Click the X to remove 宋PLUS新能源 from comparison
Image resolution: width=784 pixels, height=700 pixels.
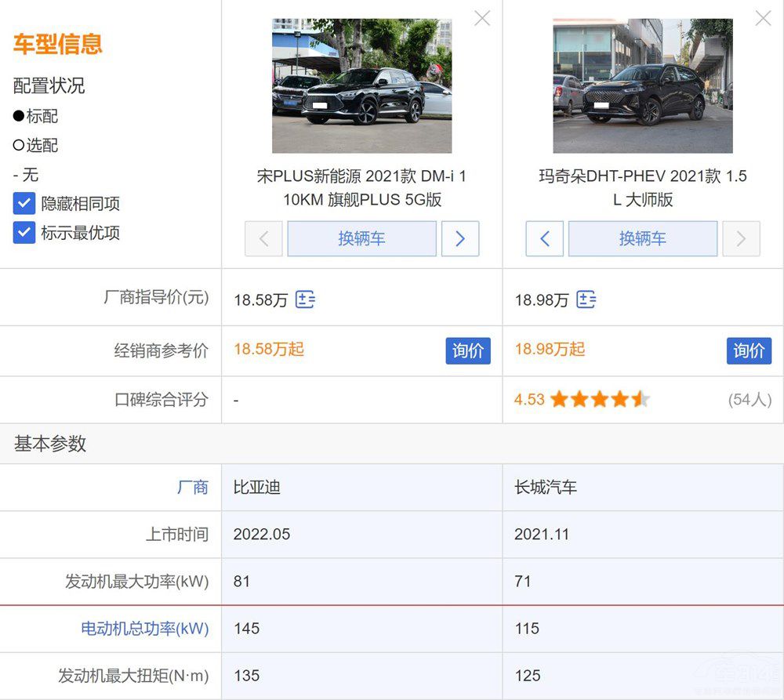tap(481, 17)
